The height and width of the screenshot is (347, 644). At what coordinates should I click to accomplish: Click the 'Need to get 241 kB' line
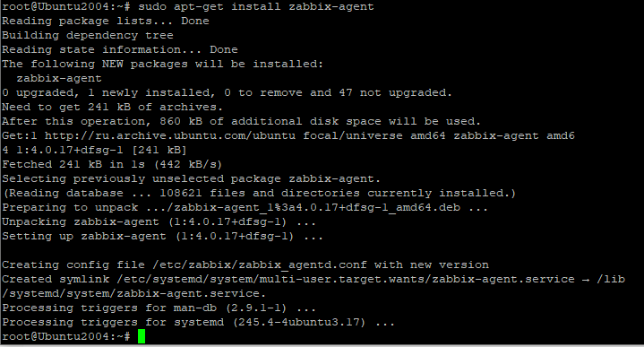click(112, 108)
